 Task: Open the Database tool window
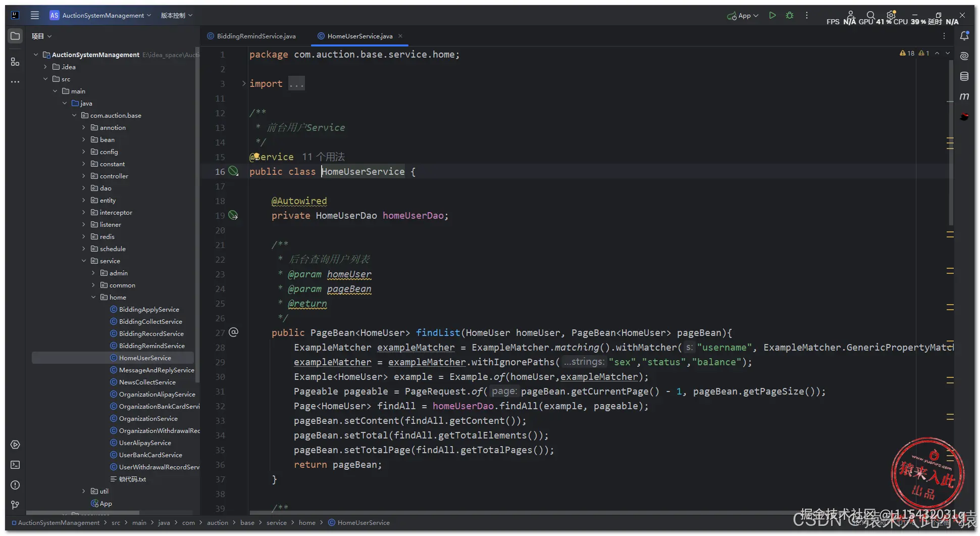[x=964, y=76]
